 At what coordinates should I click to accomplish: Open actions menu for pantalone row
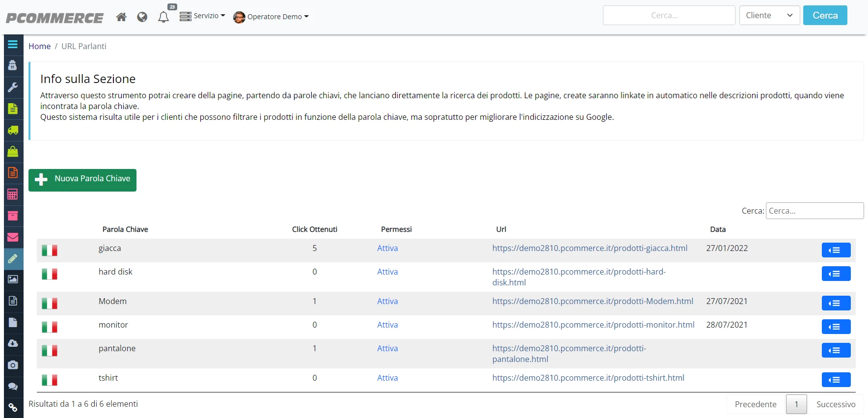[836, 350]
